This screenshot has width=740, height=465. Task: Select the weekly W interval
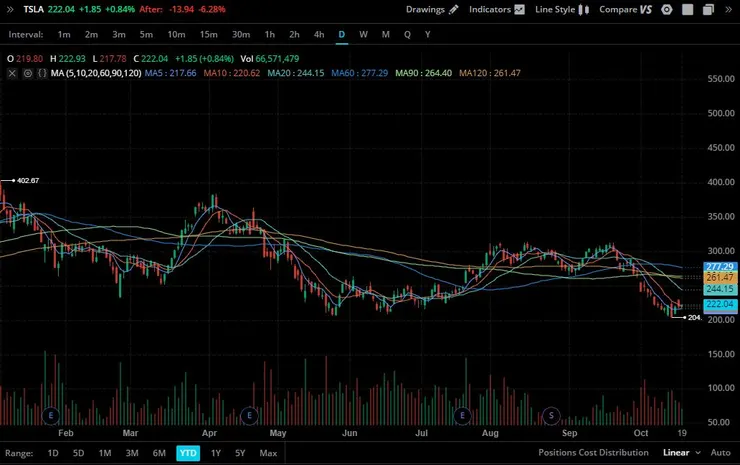coord(363,34)
